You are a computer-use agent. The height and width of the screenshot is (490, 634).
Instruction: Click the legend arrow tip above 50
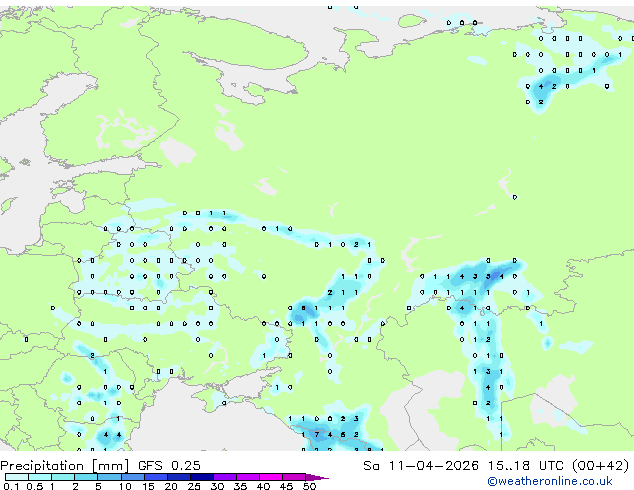tap(317, 478)
